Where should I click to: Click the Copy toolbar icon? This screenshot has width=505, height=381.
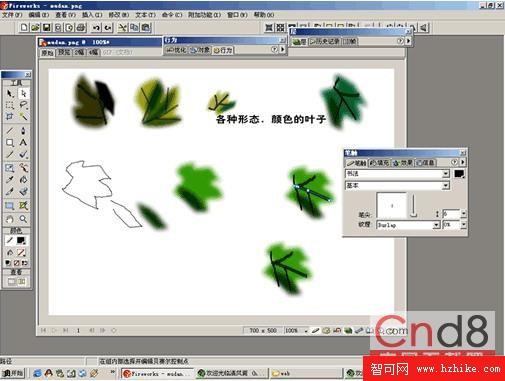click(x=134, y=27)
